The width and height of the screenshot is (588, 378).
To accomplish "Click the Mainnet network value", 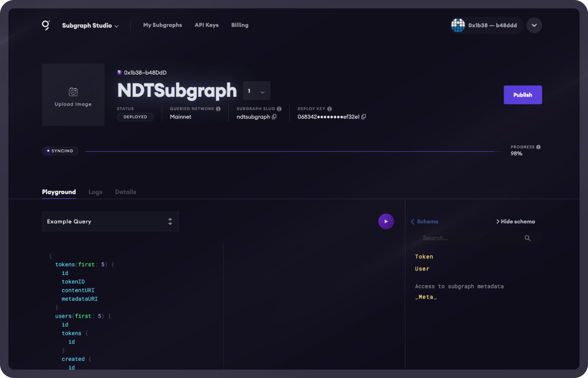I will click(181, 117).
